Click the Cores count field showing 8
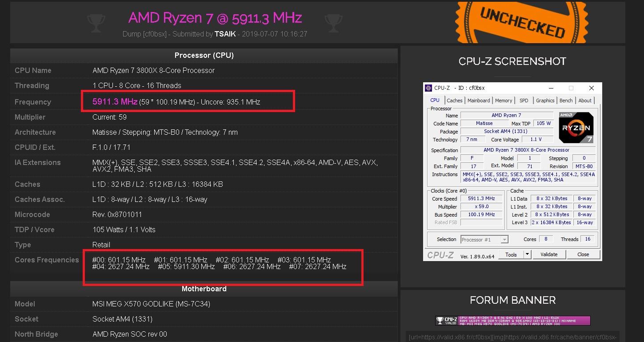The height and width of the screenshot is (342, 644). coord(546,239)
